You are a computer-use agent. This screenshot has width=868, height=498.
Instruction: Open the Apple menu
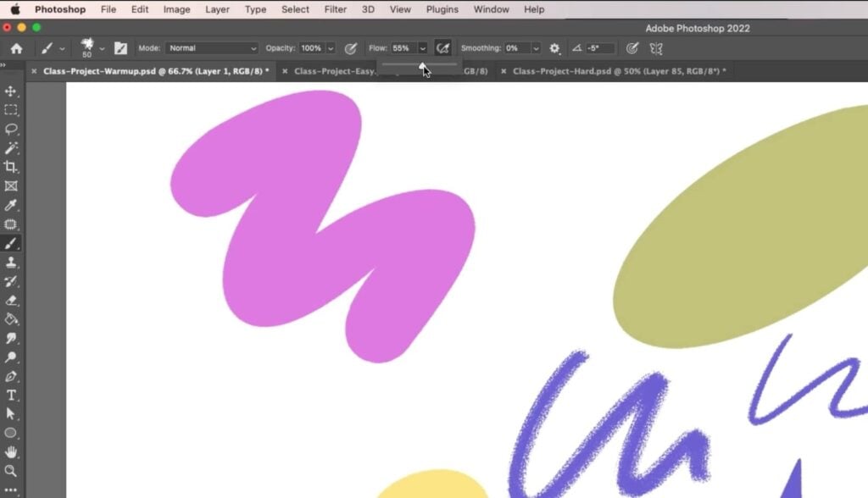pyautogui.click(x=15, y=9)
